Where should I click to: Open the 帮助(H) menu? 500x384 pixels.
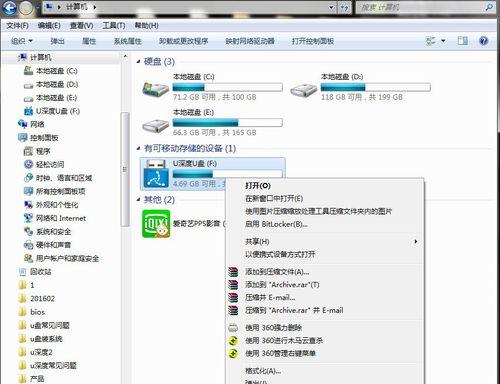(x=146, y=25)
